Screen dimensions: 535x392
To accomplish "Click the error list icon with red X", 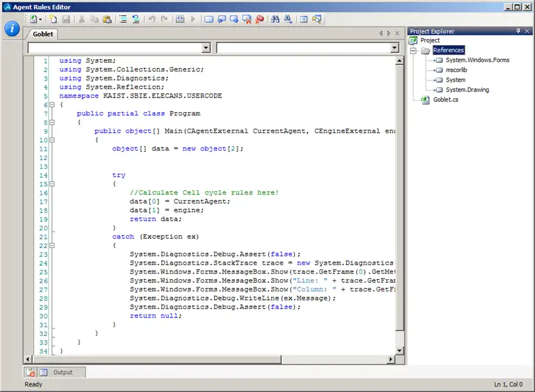I will (31, 372).
